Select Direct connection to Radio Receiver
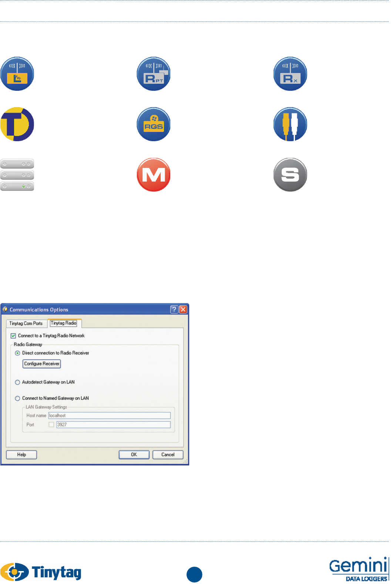392x584 pixels. coord(17,353)
